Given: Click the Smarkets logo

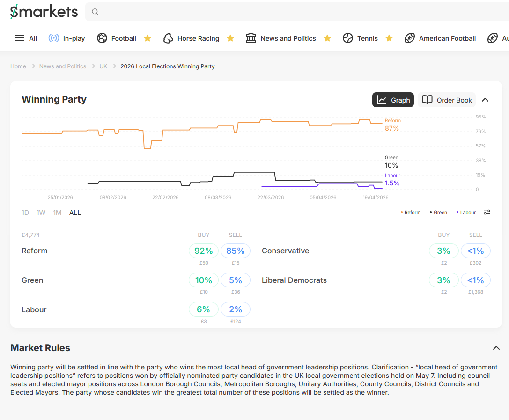Looking at the screenshot, I should point(44,12).
